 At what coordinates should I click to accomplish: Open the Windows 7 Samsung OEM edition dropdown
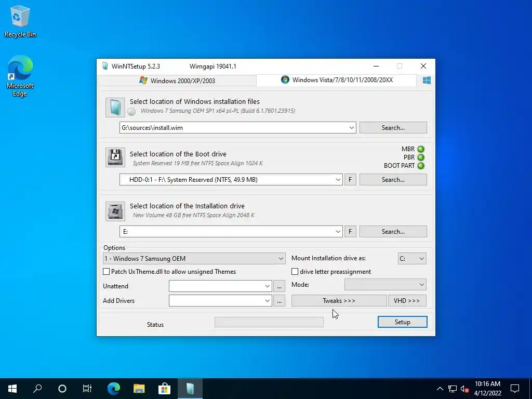click(x=194, y=259)
